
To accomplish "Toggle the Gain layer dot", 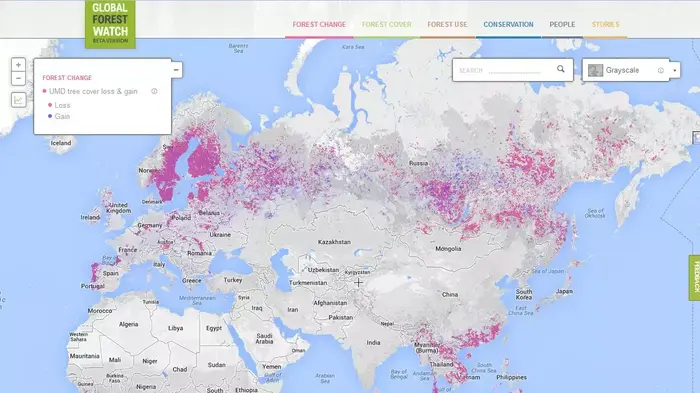I will (50, 116).
